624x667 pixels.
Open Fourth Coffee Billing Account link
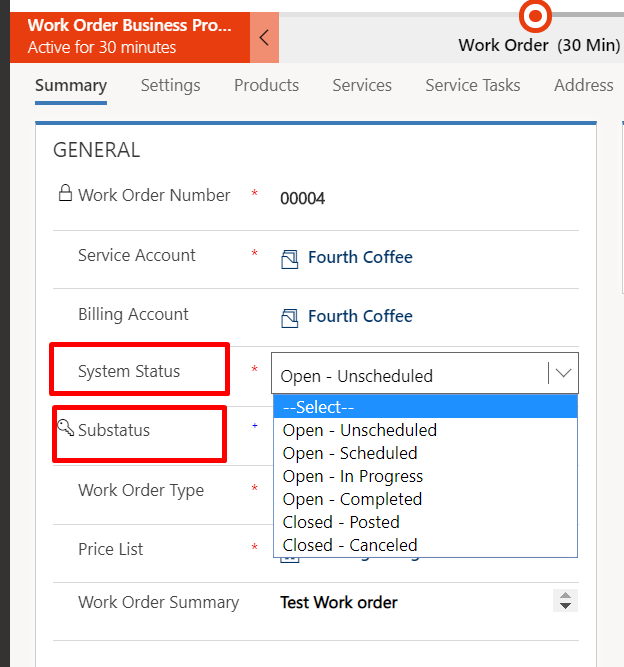click(x=360, y=316)
